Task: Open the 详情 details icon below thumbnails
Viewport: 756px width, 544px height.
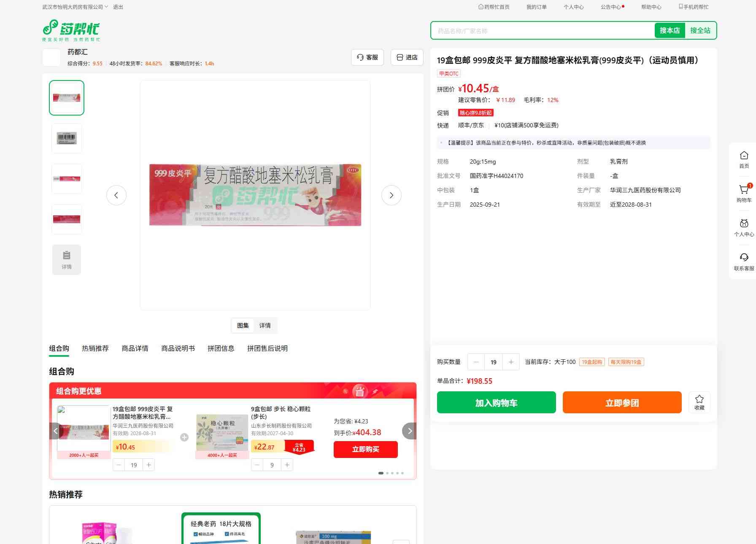Action: (x=67, y=260)
